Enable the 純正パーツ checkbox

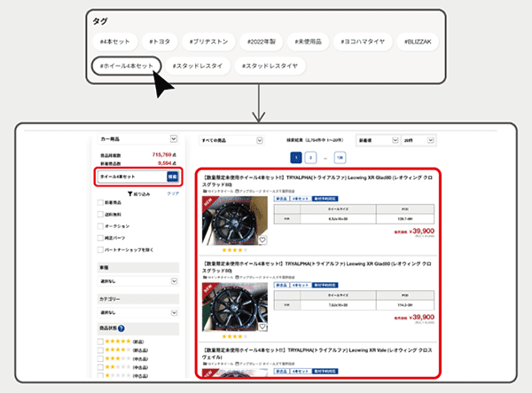pos(100,238)
